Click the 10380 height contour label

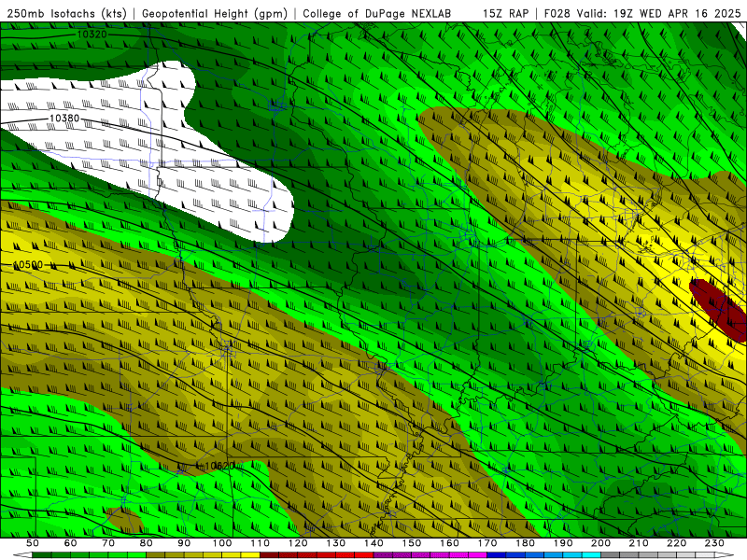(64, 118)
